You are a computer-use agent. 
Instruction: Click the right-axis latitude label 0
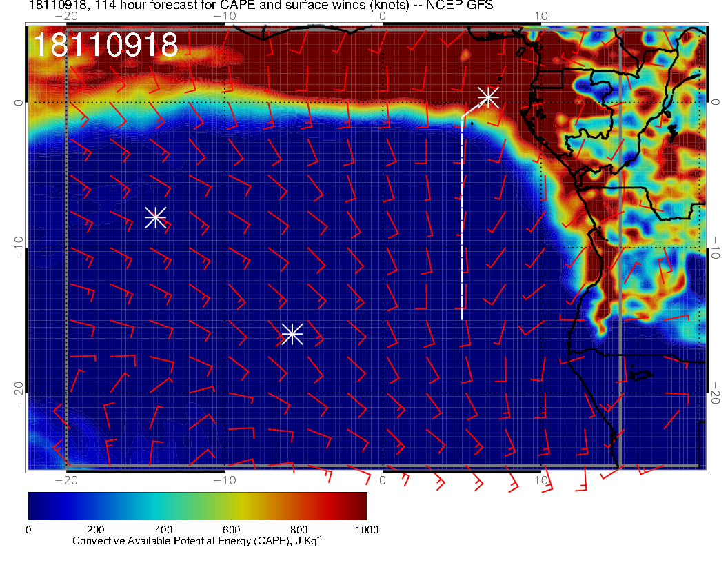pos(716,102)
